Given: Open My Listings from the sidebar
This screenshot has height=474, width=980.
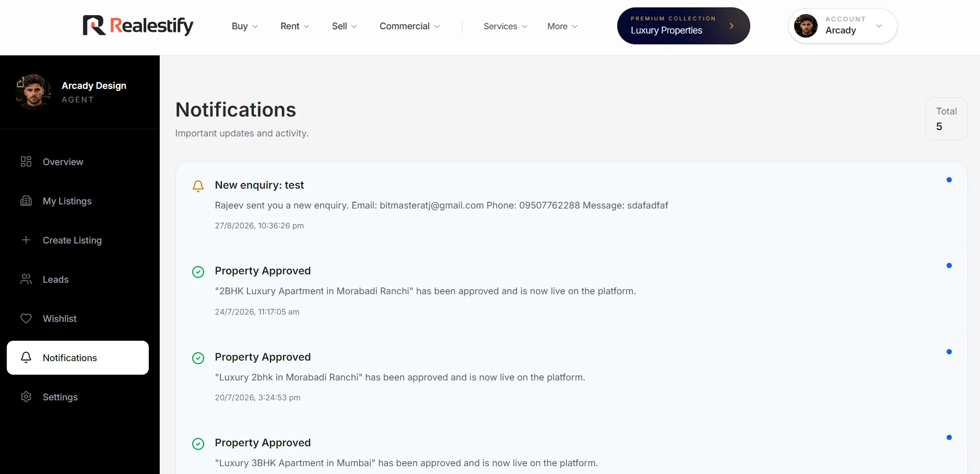Looking at the screenshot, I should (x=78, y=201).
